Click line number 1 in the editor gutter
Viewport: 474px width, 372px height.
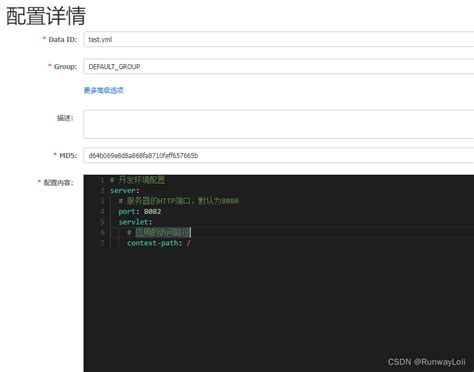[x=102, y=180]
